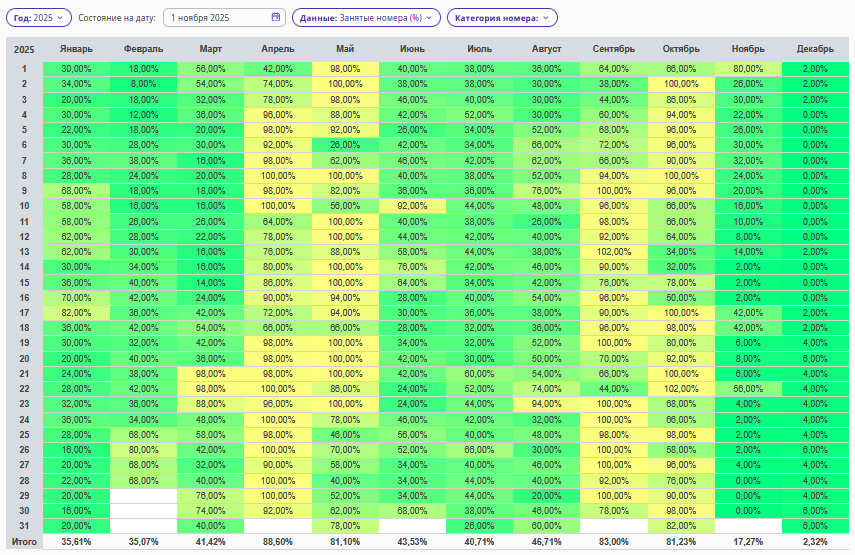
Task: Click July day 21 cell 60,00%
Action: pos(479,374)
